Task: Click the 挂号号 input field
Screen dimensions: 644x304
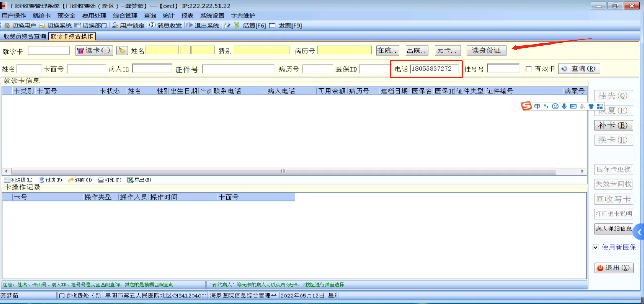Action: click(x=503, y=68)
